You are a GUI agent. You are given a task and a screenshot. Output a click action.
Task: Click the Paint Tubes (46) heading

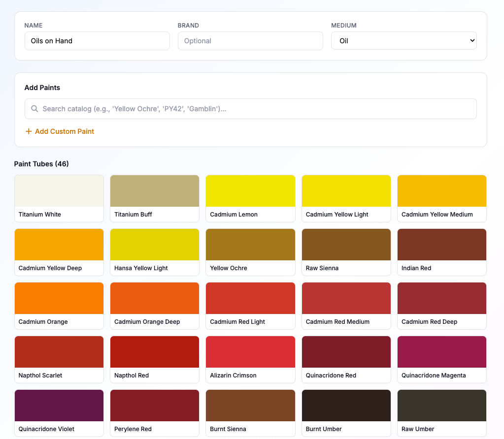41,164
